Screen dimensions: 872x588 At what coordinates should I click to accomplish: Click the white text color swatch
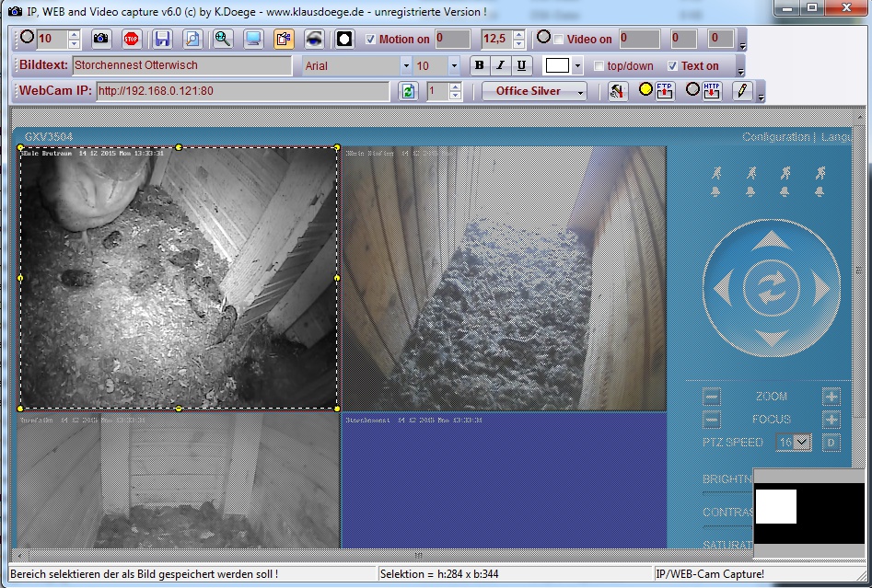coord(557,65)
